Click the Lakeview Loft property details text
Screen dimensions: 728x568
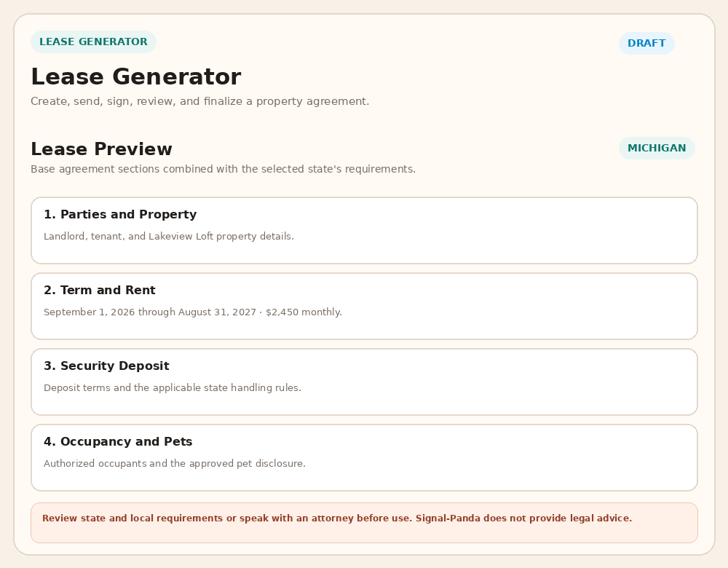169,237
